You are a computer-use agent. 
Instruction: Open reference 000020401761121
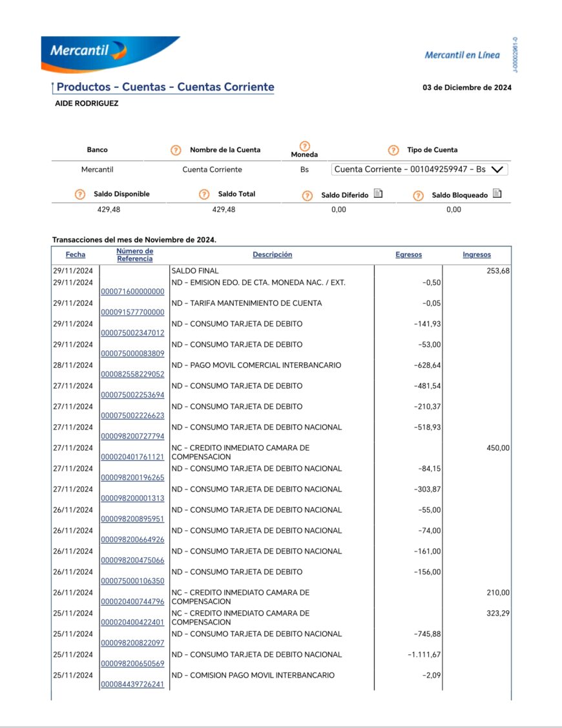[132, 457]
